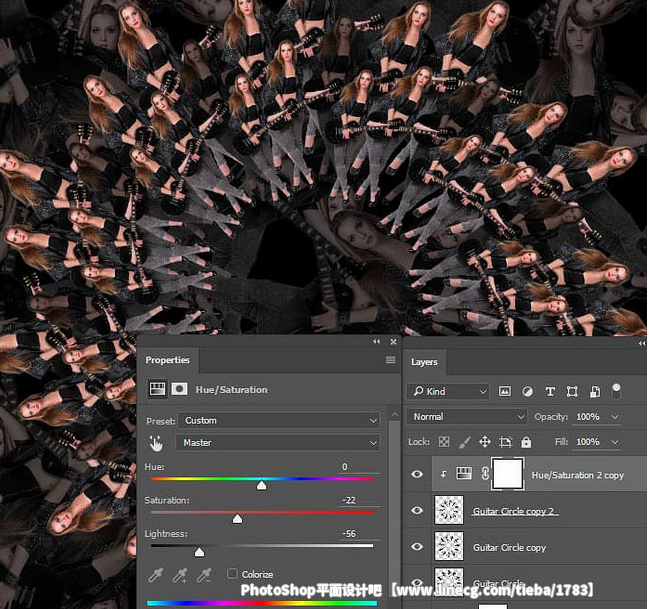
Task: Click the Hue/Saturation adjustment icon in Properties
Action: click(x=157, y=389)
